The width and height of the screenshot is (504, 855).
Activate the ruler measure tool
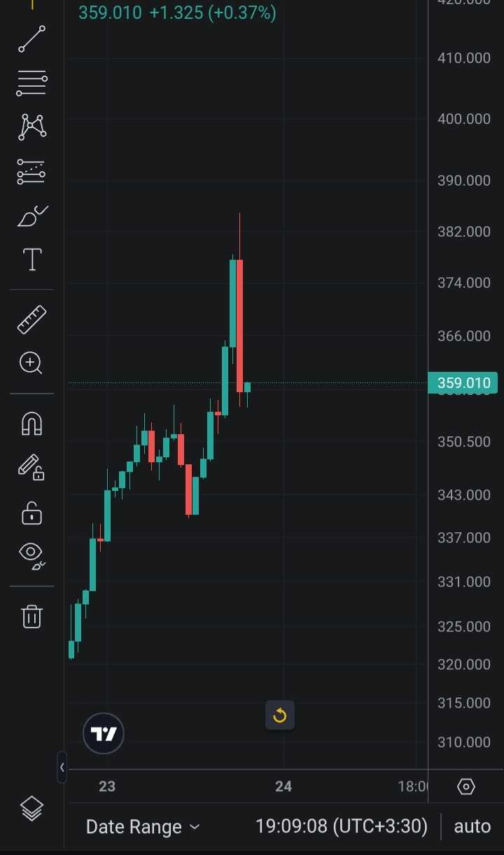(31, 319)
